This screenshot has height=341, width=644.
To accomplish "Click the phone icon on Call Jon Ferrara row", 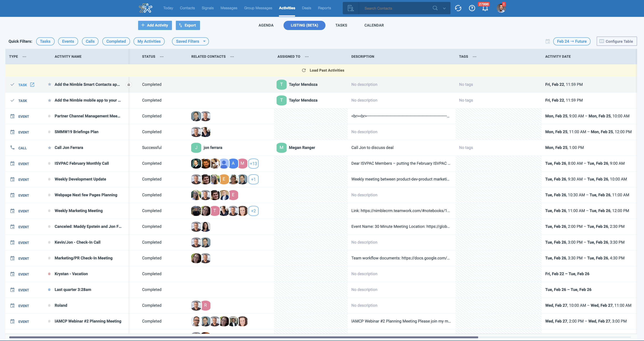I will pos(13,148).
